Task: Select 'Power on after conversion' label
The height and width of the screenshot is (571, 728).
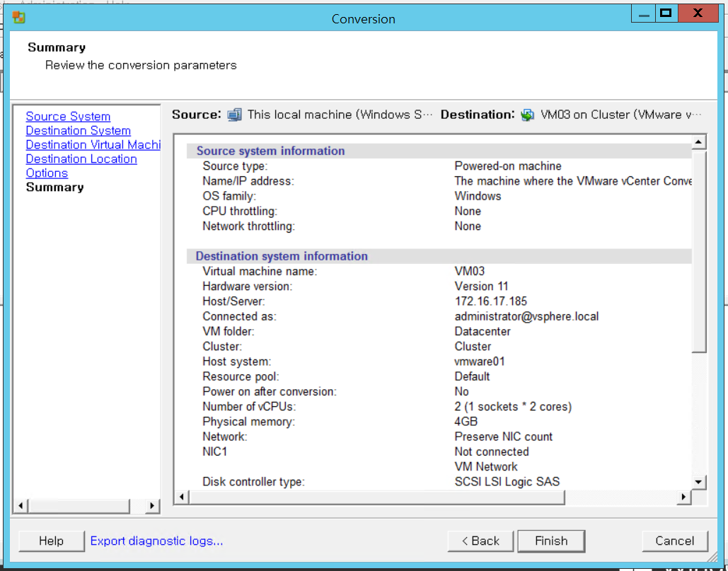Action: point(270,392)
